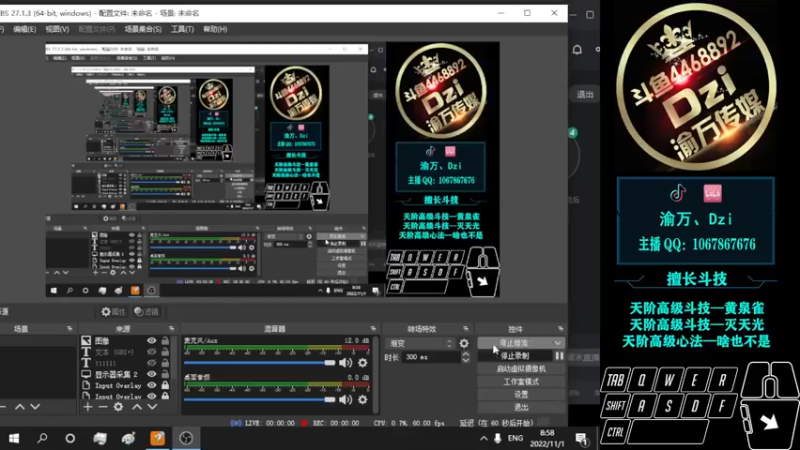Click the OBS Studio taskbar icon
800x450 pixels.
click(186, 438)
